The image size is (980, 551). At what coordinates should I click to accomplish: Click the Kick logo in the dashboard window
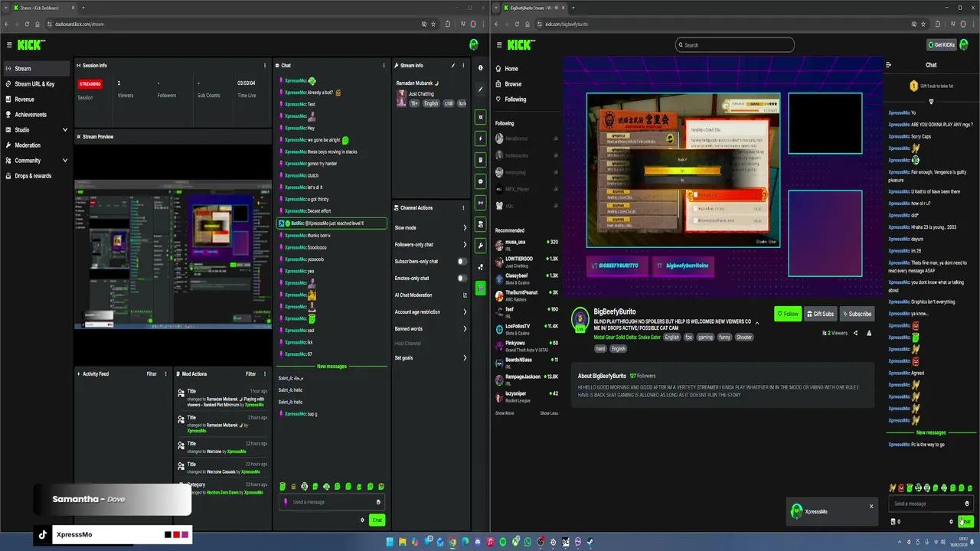(x=31, y=45)
